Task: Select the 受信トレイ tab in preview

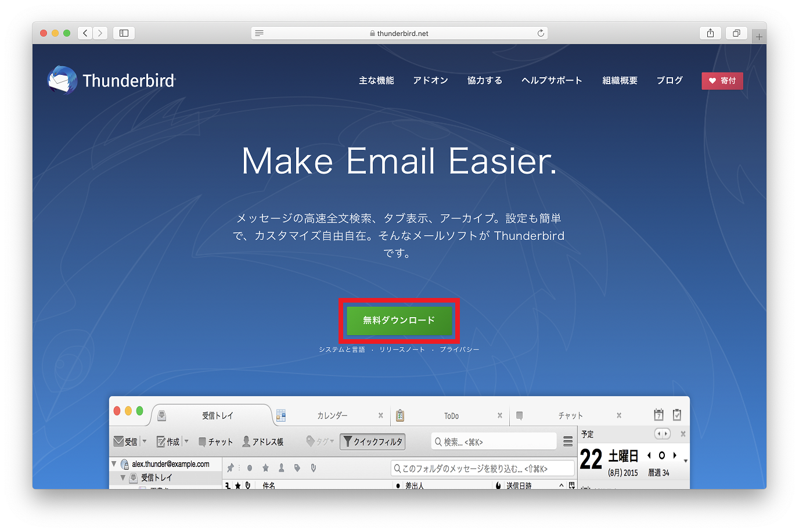Action: pyautogui.click(x=211, y=416)
